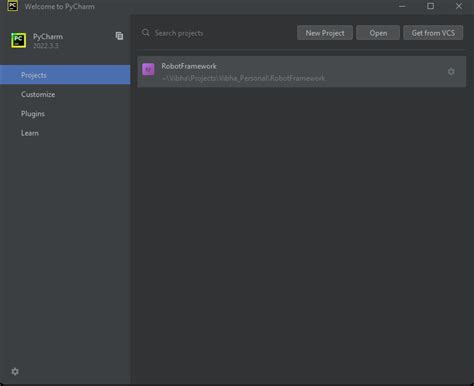The width and height of the screenshot is (474, 386).
Task: Create a New Project
Action: pyautogui.click(x=325, y=33)
